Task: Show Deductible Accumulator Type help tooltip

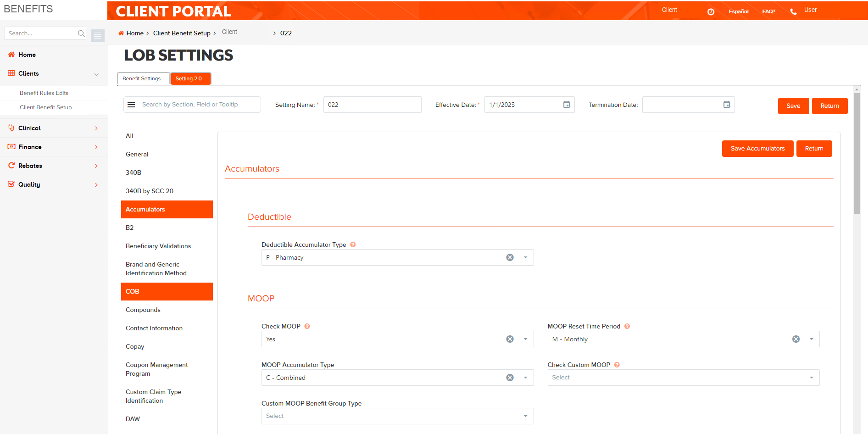Action: click(353, 245)
